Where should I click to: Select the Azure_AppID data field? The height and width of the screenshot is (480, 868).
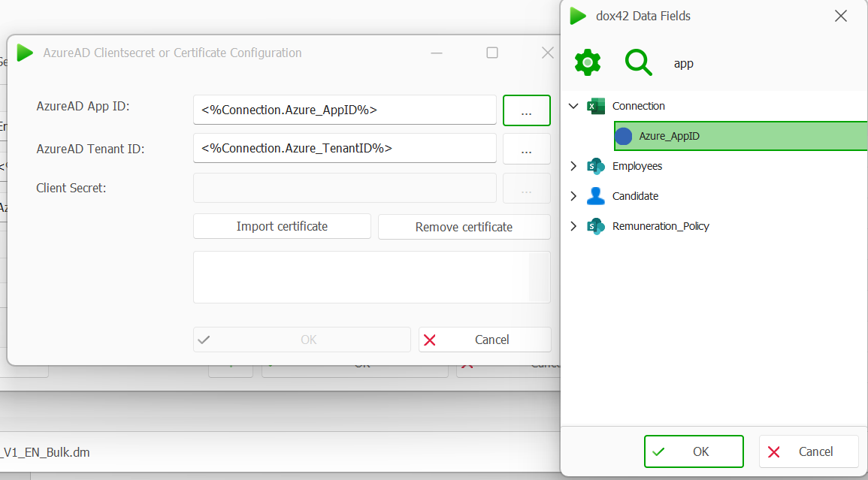point(741,136)
